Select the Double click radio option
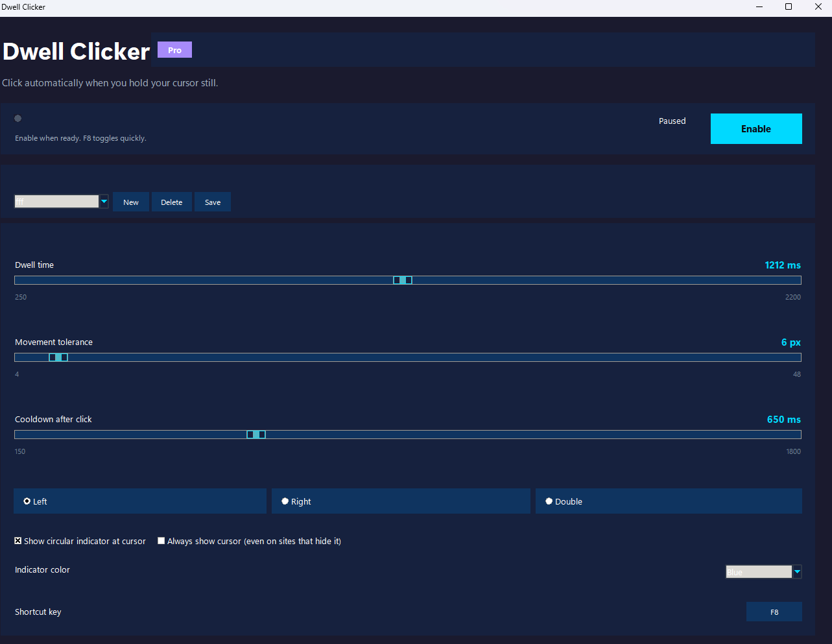Image resolution: width=832 pixels, height=644 pixels. [669, 501]
